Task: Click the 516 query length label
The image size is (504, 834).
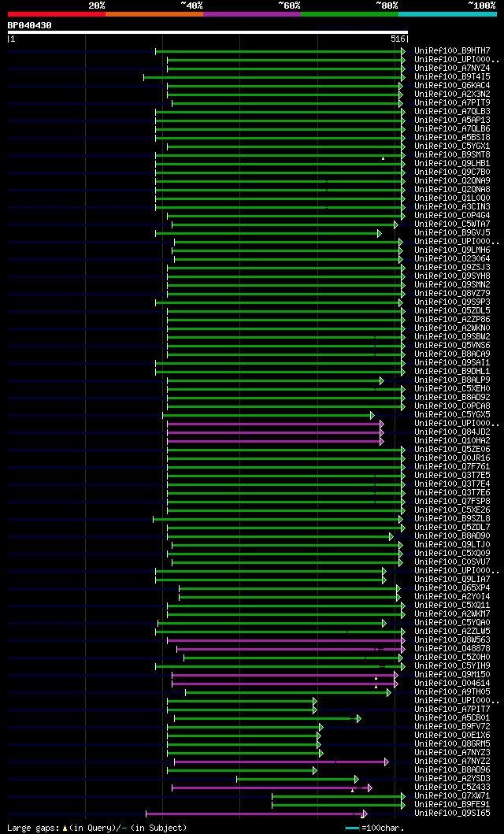Action: click(x=398, y=39)
